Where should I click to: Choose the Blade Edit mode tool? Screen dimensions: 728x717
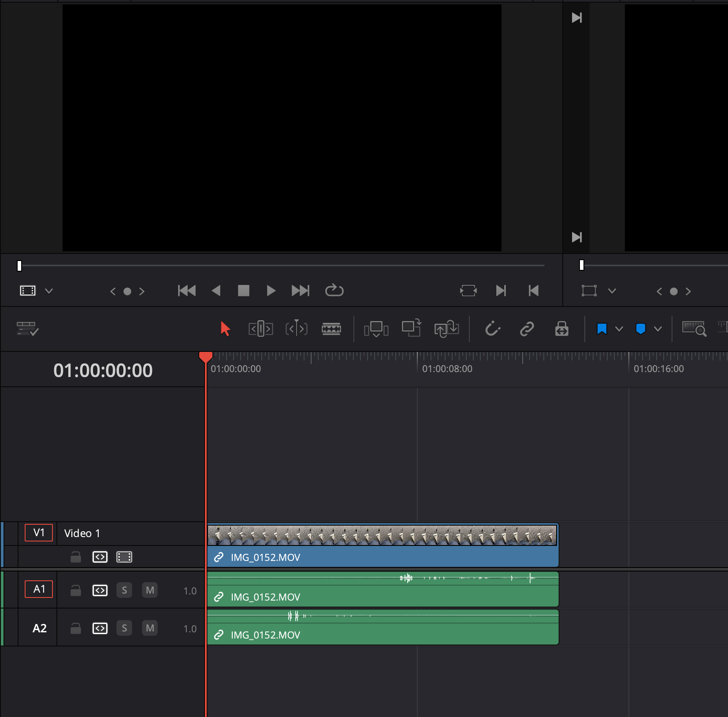(x=331, y=329)
